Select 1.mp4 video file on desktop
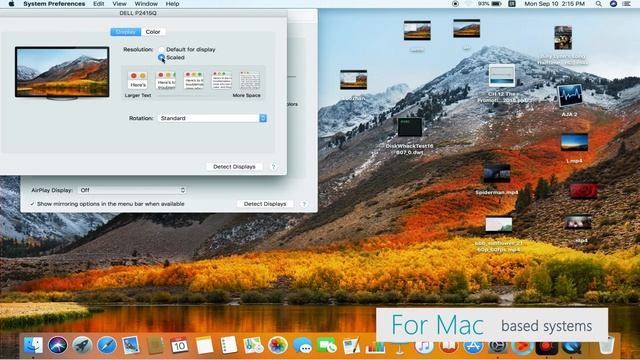This screenshot has height=360, width=640. [574, 142]
